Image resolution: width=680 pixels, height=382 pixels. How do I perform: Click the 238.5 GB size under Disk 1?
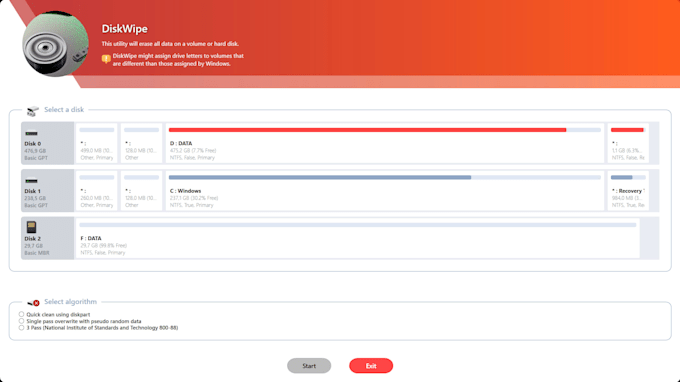tap(35, 198)
